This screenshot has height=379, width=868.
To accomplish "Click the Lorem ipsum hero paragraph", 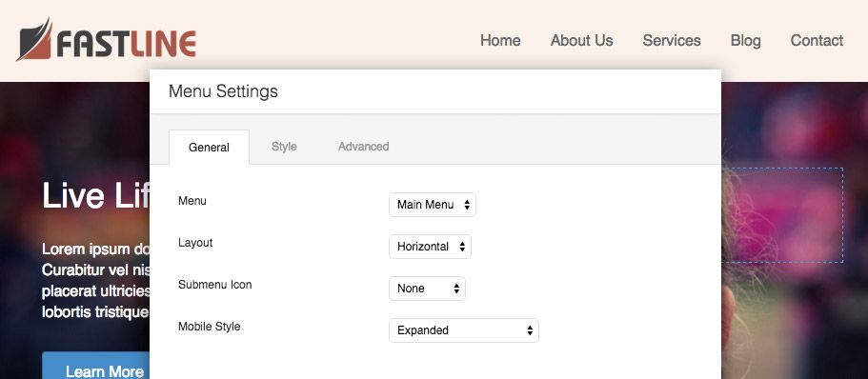I will coord(96,281).
